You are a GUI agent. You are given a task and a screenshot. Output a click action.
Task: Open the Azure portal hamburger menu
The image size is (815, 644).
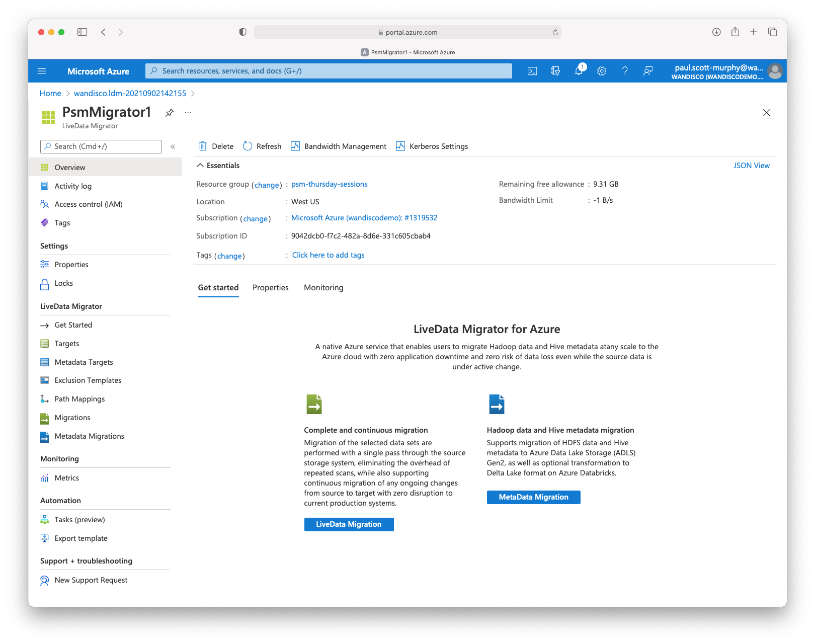point(42,71)
